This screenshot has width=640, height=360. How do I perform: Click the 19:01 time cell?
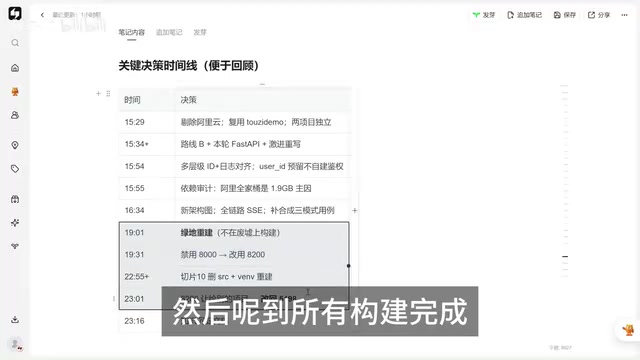click(x=147, y=233)
